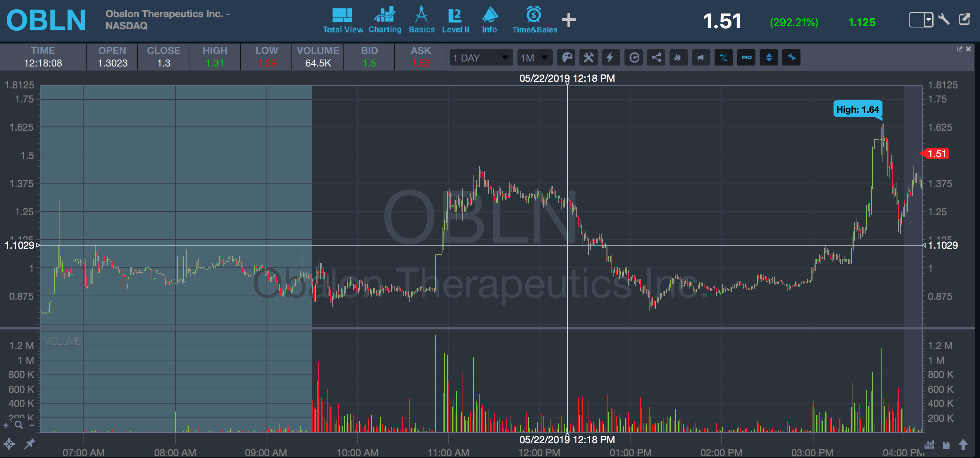Open chart tools (wrench and hammer) icon
This screenshot has width=980, height=458.
589,58
